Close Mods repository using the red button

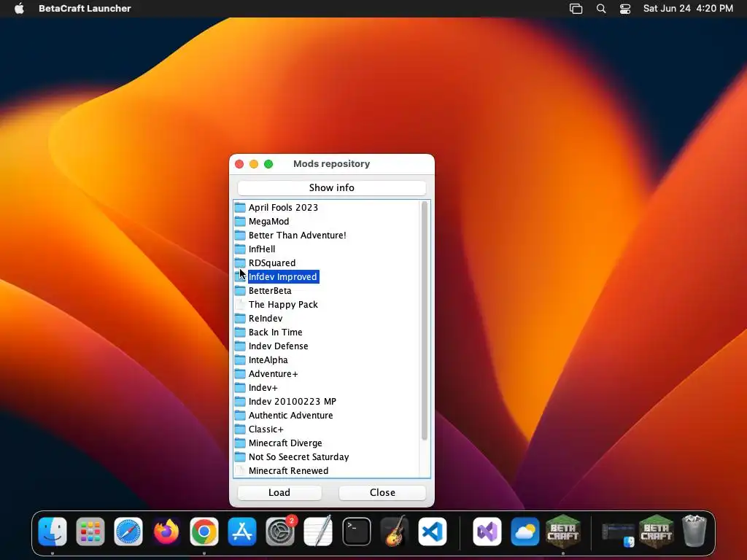(x=239, y=164)
